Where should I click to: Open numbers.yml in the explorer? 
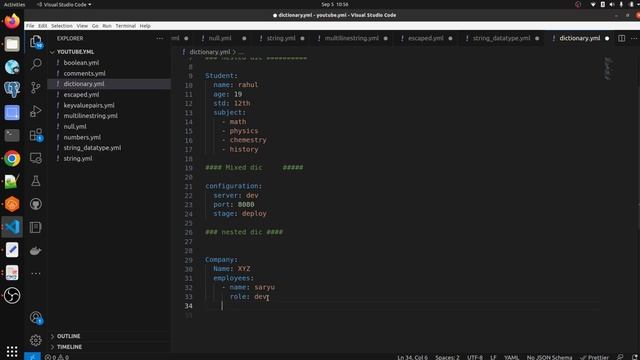[82, 137]
